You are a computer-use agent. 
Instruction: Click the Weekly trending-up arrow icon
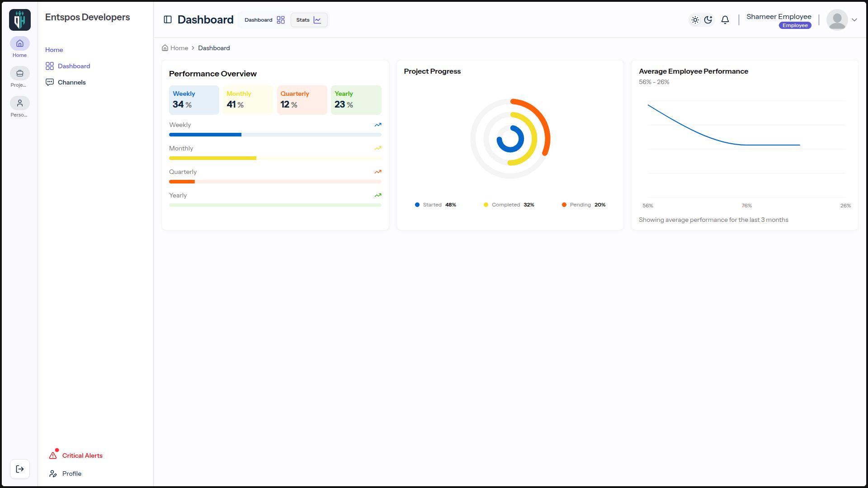pyautogui.click(x=378, y=125)
